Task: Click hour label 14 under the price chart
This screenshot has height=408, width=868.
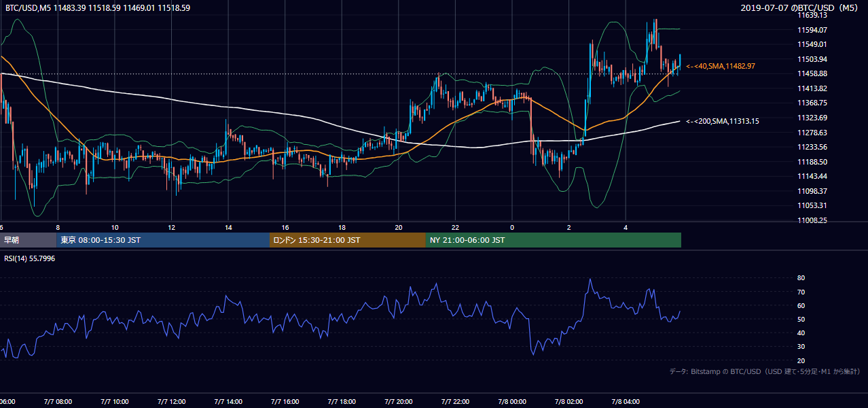Action: click(x=228, y=227)
